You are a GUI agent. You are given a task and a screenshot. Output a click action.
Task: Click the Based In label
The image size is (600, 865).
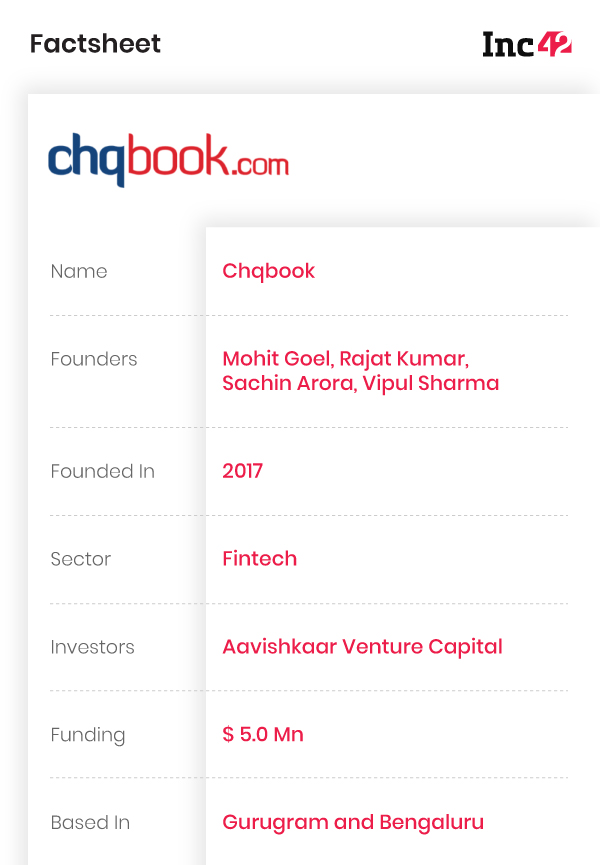90,823
